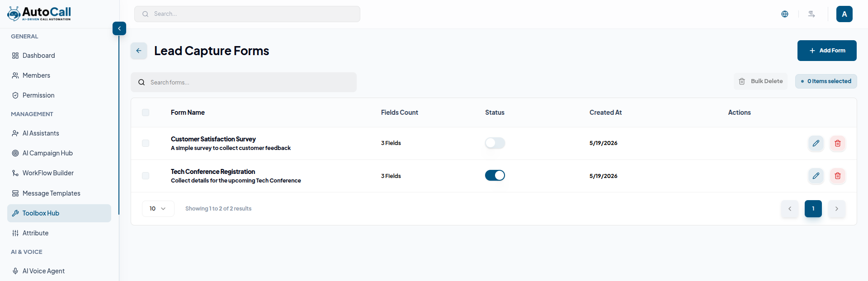
Task: Click the Fields Count column header
Action: (400, 112)
